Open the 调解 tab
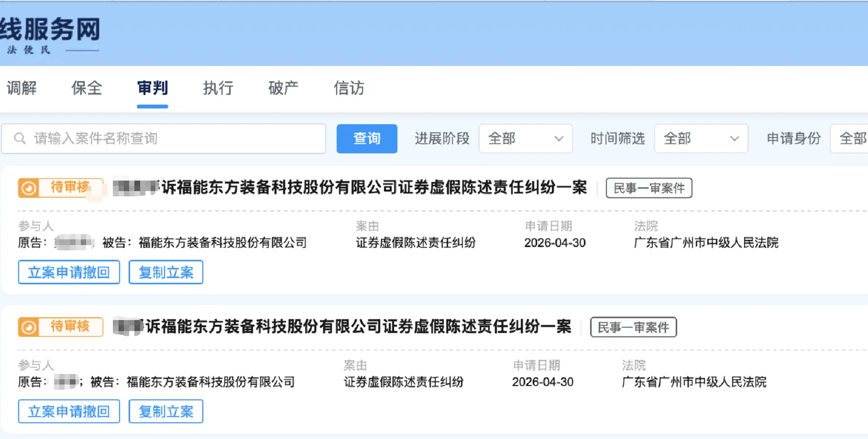This screenshot has width=868, height=439. point(22,88)
